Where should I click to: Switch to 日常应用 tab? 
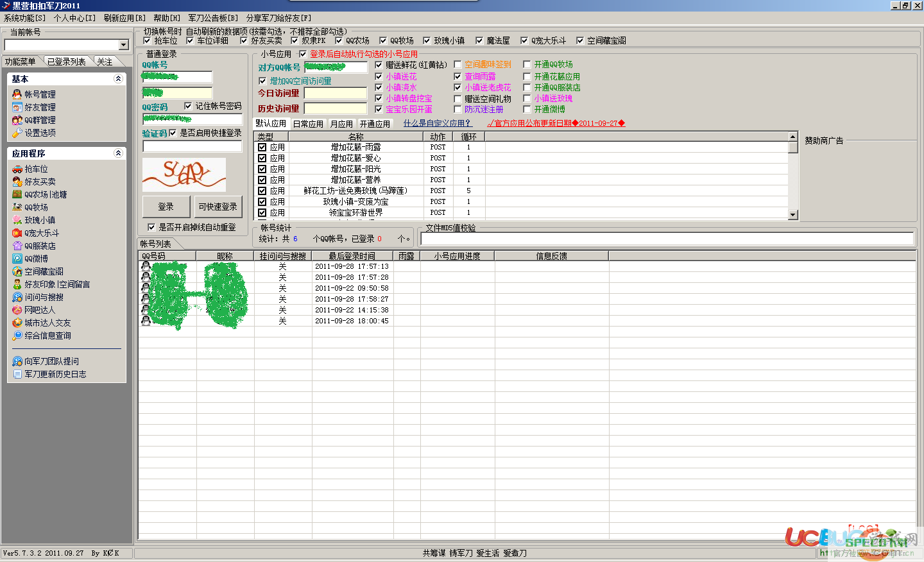[x=308, y=124]
